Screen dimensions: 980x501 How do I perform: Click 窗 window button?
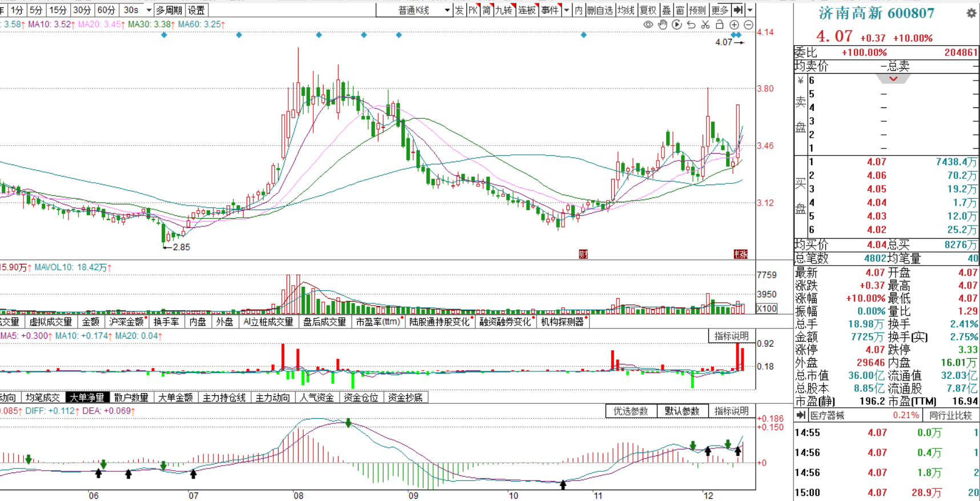[680, 10]
